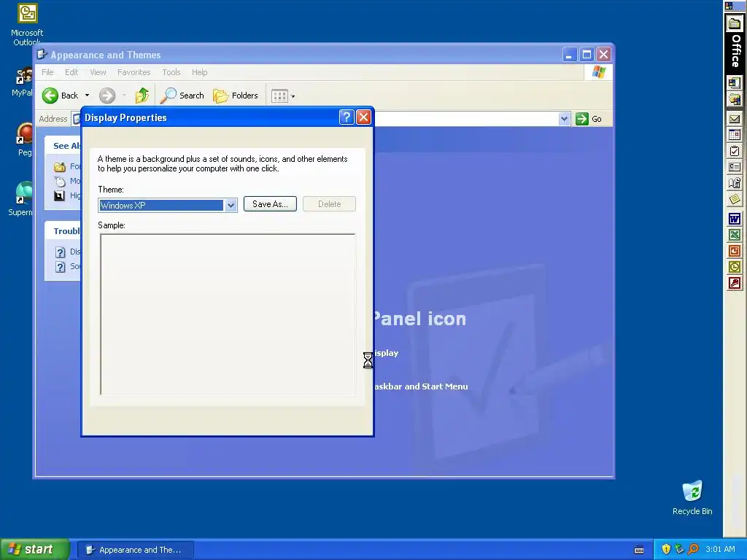
Task: Click New Task clipboard icon on Office bar
Action: (735, 151)
